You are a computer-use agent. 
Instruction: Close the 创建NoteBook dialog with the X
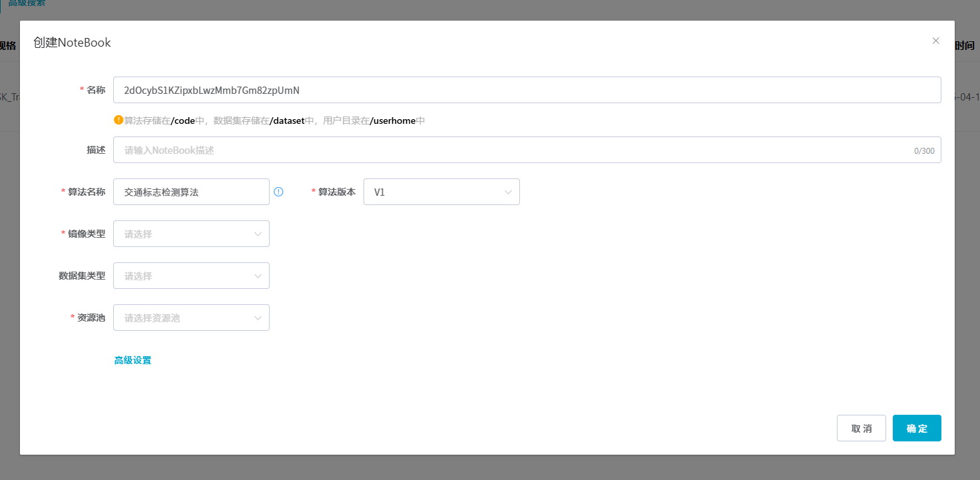(x=935, y=41)
